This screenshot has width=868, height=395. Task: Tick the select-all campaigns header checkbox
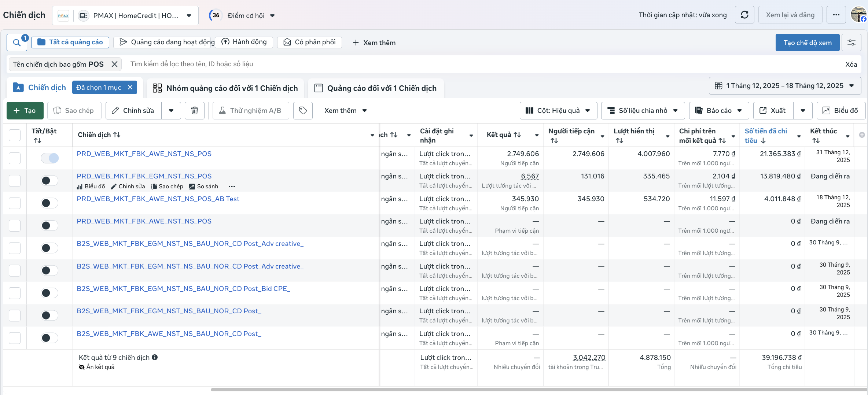click(x=15, y=135)
